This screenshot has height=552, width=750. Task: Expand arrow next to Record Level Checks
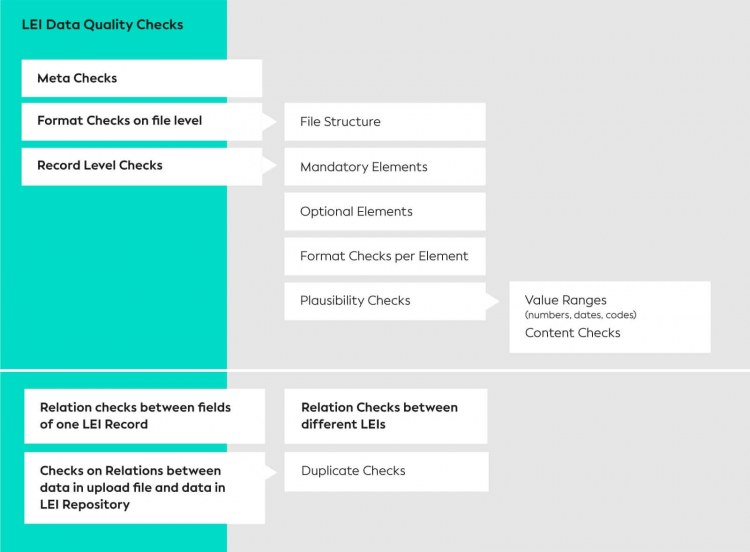(269, 167)
